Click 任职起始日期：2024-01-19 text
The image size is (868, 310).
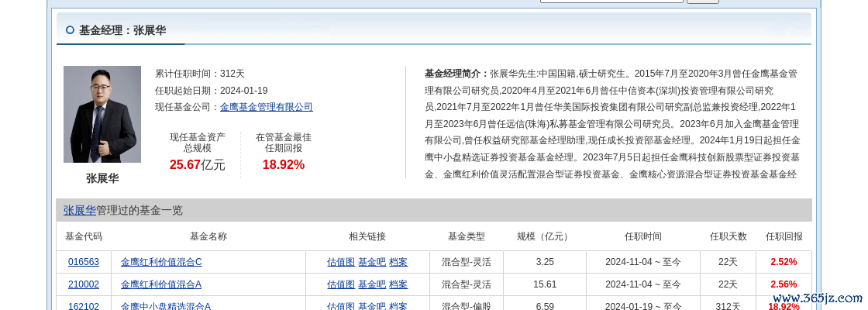click(x=212, y=90)
